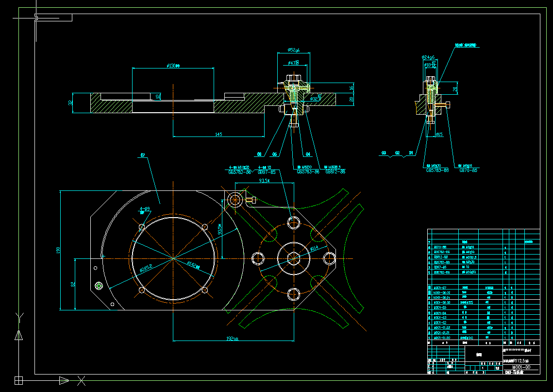
Task: Select the GB70-85 standard callout
Action: tap(468, 170)
